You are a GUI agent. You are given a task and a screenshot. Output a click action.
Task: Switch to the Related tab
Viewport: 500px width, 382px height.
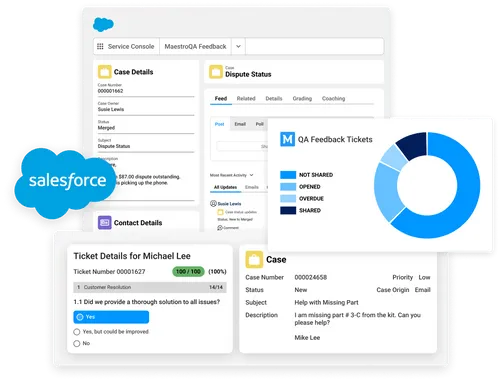point(246,98)
